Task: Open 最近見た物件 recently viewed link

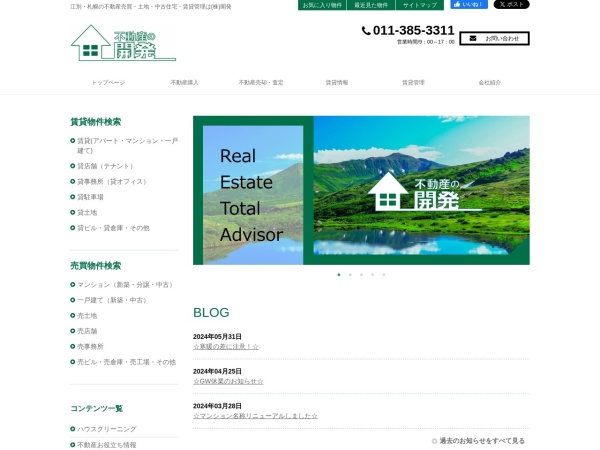Action: (371, 5)
